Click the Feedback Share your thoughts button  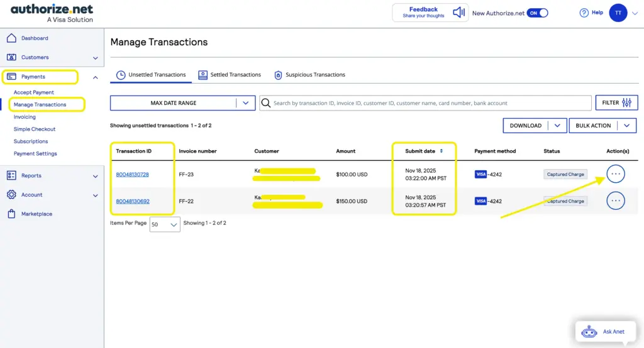[x=430, y=13]
